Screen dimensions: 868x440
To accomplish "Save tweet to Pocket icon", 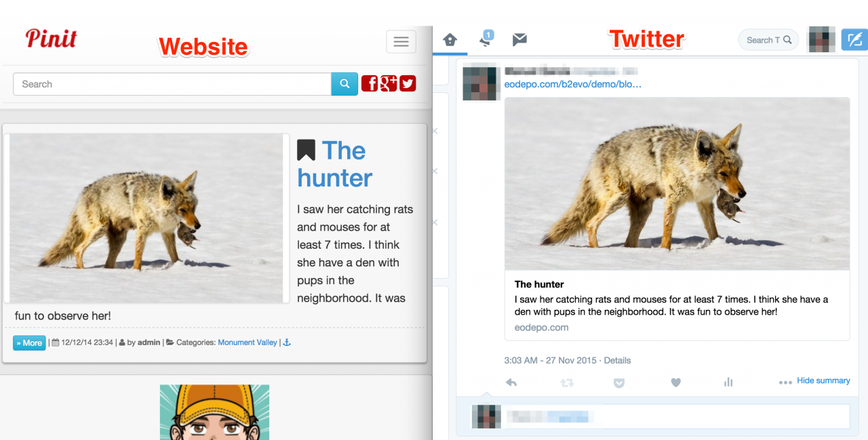I will [x=619, y=382].
